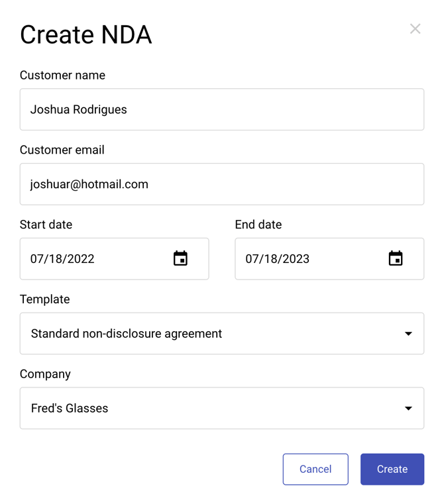The width and height of the screenshot is (444, 504).
Task: Open the Start date calendar picker
Action: tap(180, 259)
